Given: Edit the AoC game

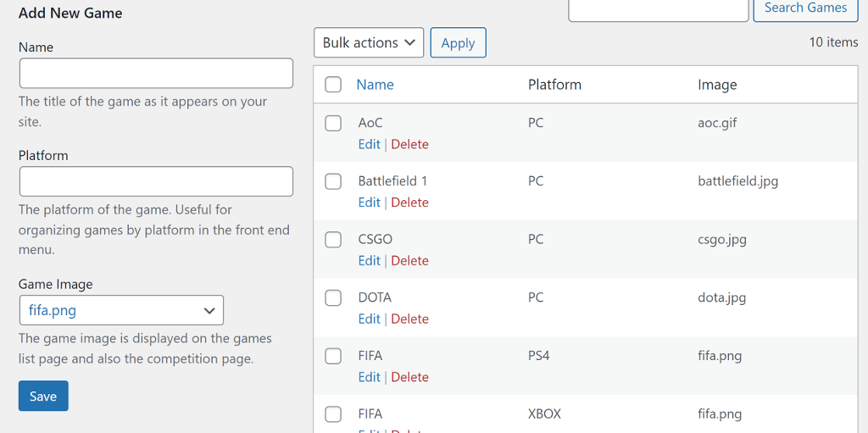Looking at the screenshot, I should 370,145.
